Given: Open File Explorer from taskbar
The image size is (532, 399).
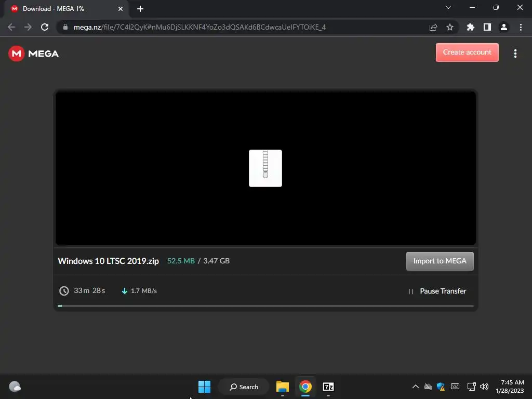Looking at the screenshot, I should pos(282,387).
